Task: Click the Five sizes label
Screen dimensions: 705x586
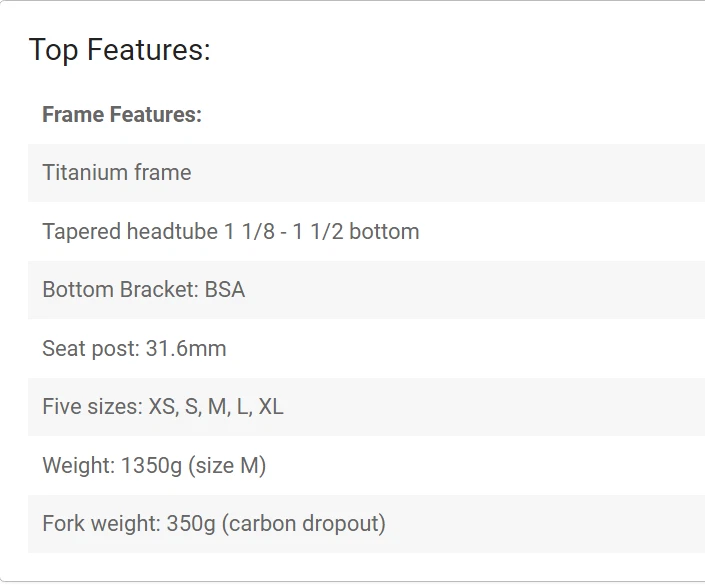Action: pos(92,407)
